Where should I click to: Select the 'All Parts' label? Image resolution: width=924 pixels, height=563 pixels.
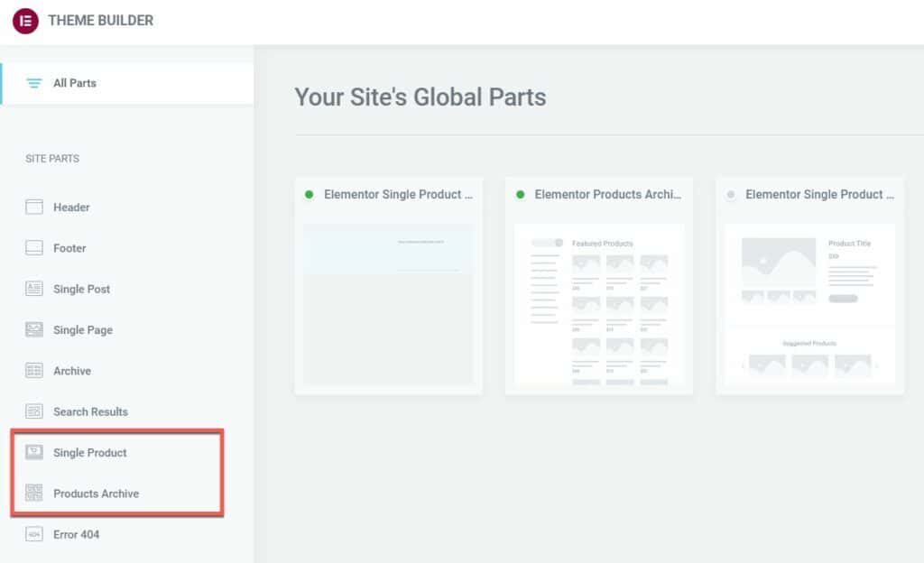75,83
